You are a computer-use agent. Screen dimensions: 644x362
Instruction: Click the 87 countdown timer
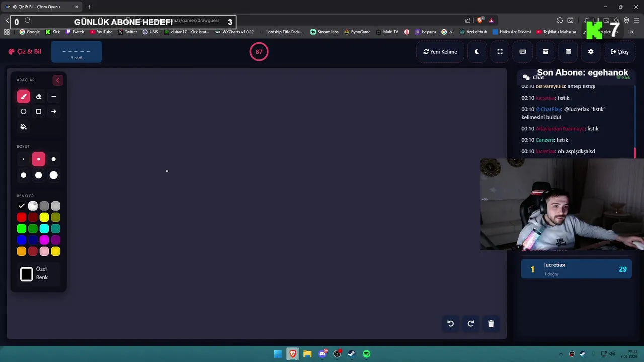259,52
